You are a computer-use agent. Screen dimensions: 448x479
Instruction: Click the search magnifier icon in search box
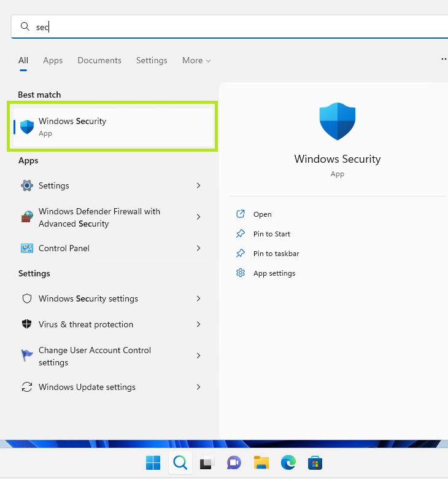click(25, 26)
